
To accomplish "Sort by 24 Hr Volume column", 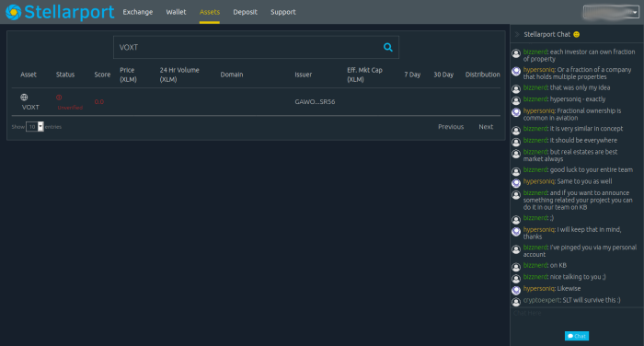I will point(179,75).
